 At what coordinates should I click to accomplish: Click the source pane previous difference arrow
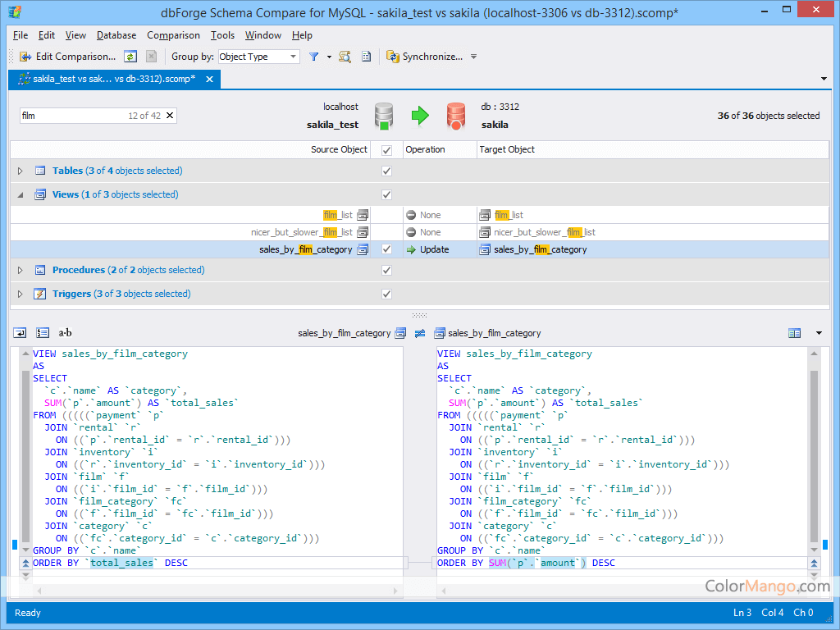click(25, 563)
